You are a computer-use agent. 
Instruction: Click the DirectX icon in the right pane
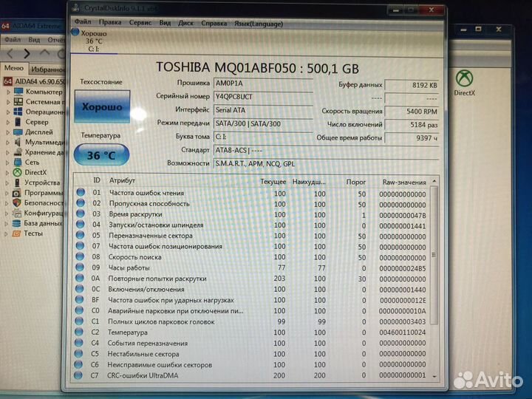(464, 78)
